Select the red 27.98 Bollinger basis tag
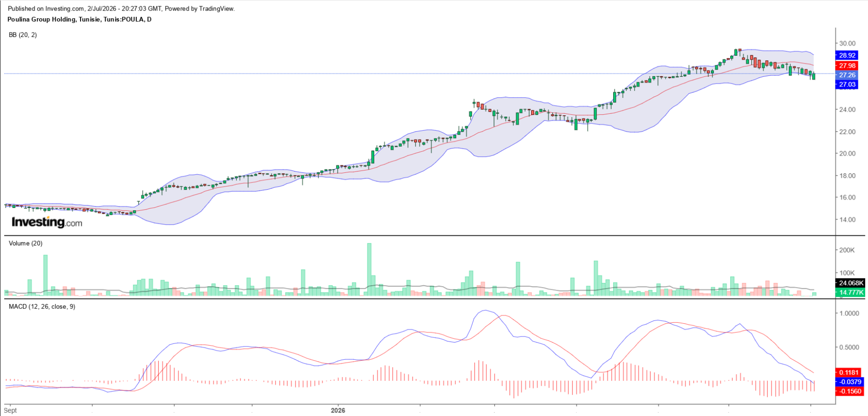 tap(847, 66)
